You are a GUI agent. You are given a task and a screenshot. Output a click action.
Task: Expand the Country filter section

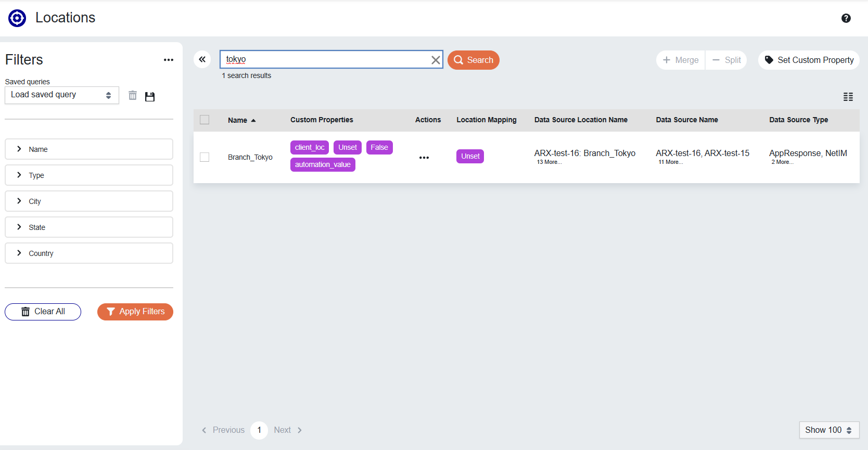(x=89, y=253)
